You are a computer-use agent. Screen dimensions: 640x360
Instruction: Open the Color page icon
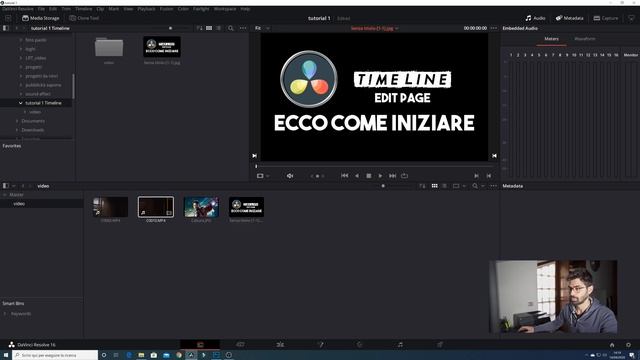click(360, 344)
